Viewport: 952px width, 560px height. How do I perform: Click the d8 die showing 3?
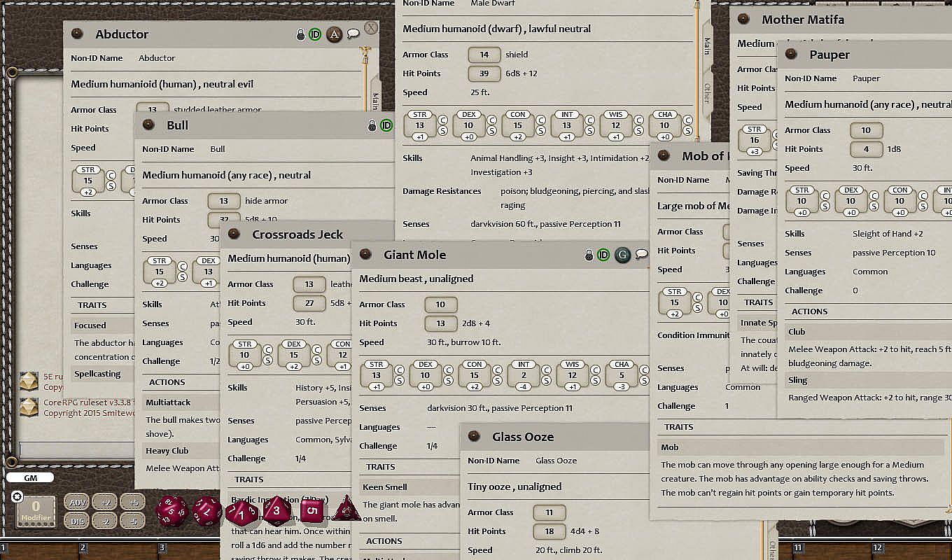point(277,511)
